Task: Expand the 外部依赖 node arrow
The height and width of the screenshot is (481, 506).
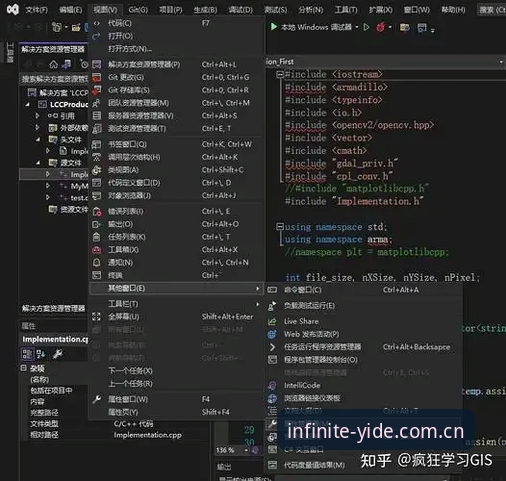Action: [x=37, y=128]
